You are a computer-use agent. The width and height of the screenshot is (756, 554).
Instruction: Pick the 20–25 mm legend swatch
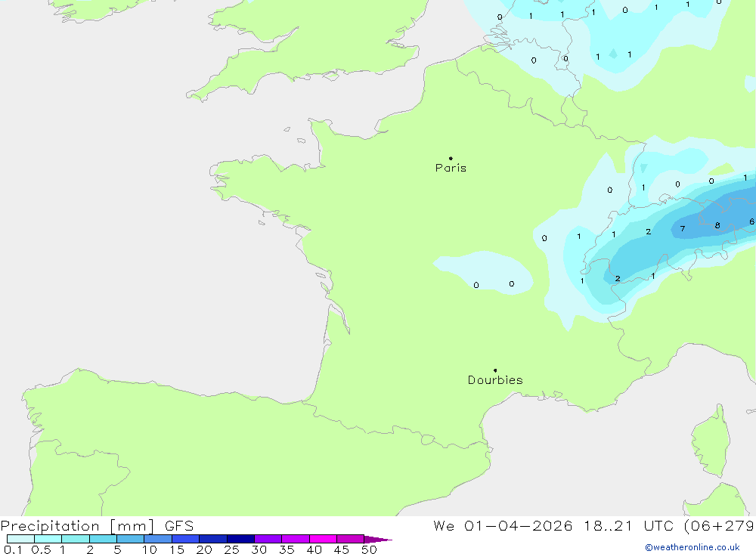click(213, 539)
